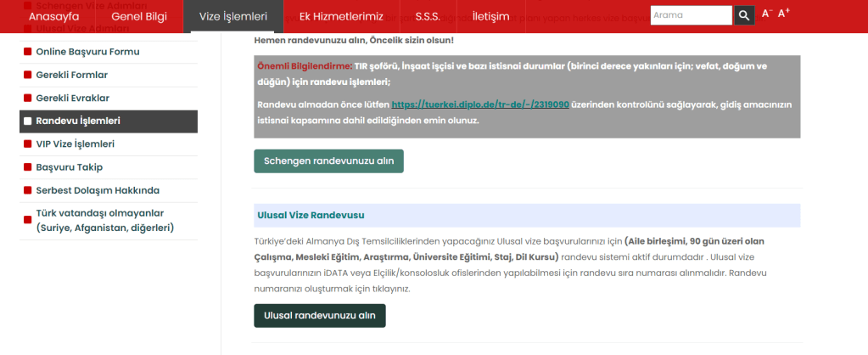Viewport: 868px width, 355px height.
Task: Click the search magnifier icon
Action: (744, 15)
